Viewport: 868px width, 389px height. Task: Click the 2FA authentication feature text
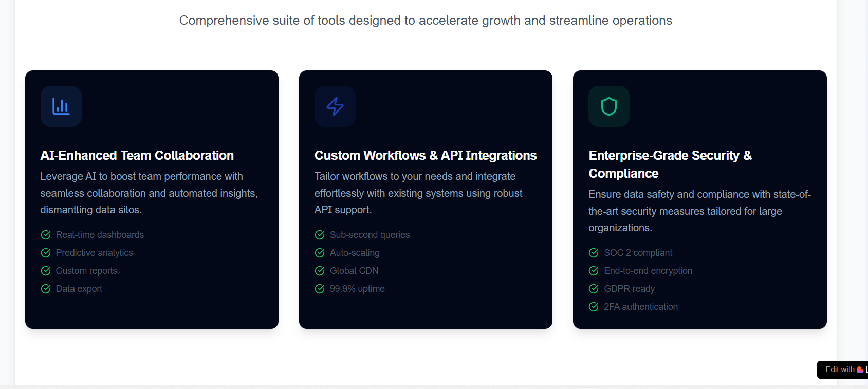pos(641,307)
